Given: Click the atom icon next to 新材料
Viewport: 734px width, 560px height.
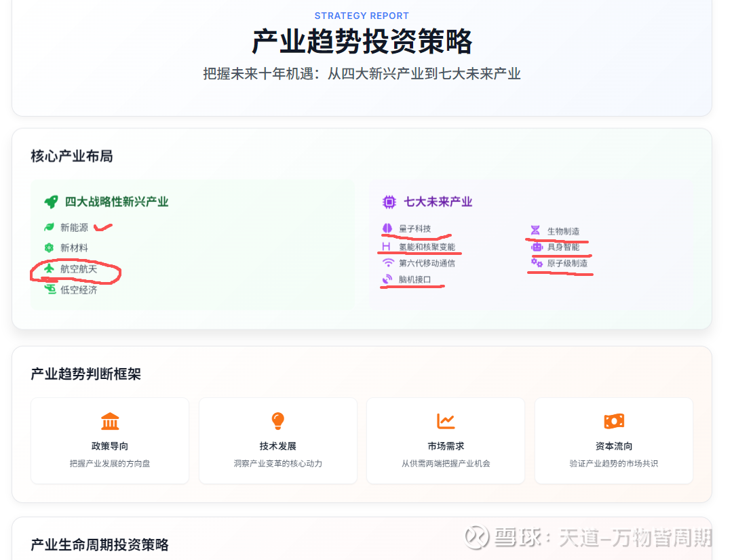Looking at the screenshot, I should [x=49, y=248].
